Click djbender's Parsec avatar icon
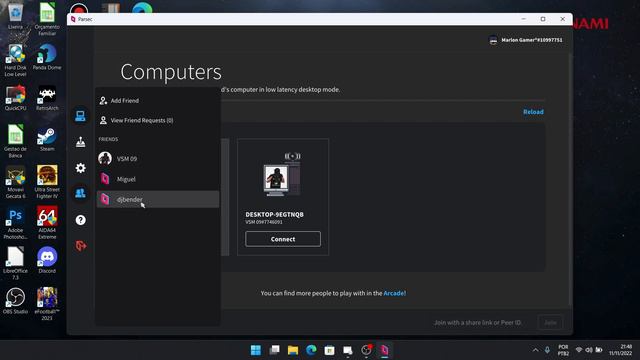 point(105,199)
